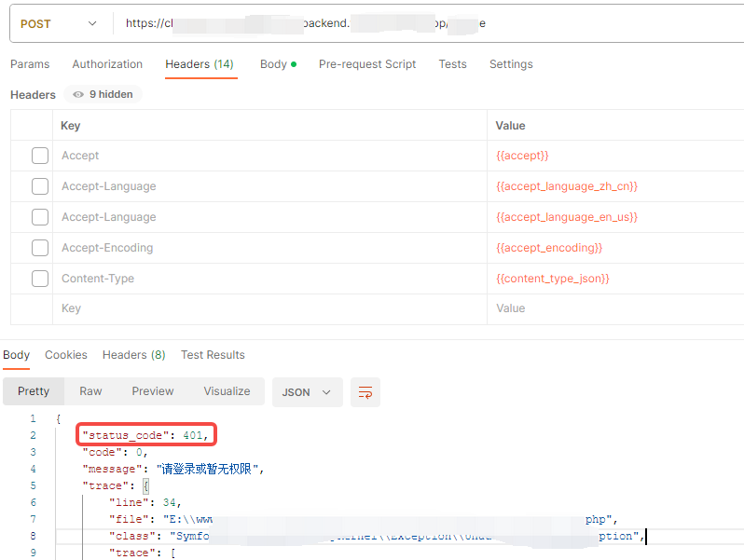This screenshot has height=560, width=744.
Task: Check the Content-Type header checkbox
Action: (x=40, y=279)
